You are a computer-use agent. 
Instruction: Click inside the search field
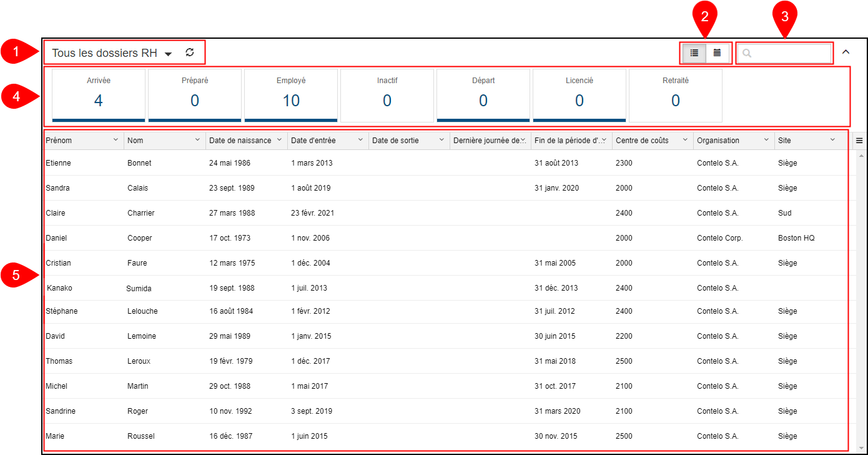pyautogui.click(x=785, y=54)
